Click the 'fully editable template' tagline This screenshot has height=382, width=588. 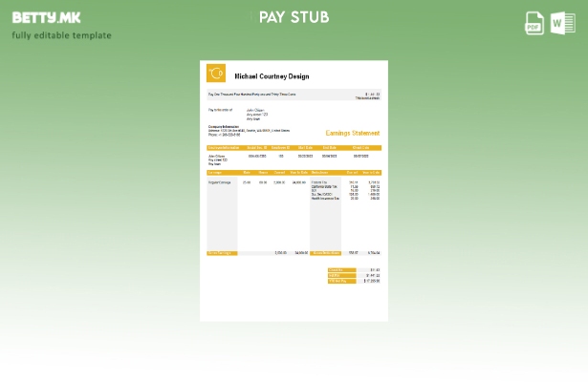click(61, 36)
